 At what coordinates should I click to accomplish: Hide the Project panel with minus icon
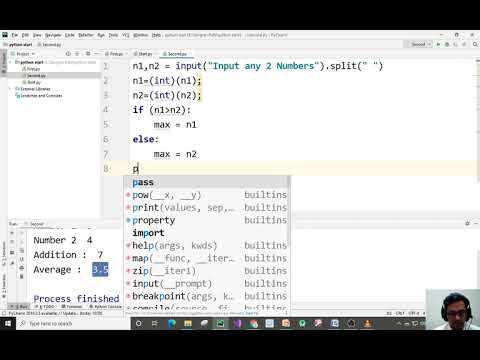tap(96, 54)
